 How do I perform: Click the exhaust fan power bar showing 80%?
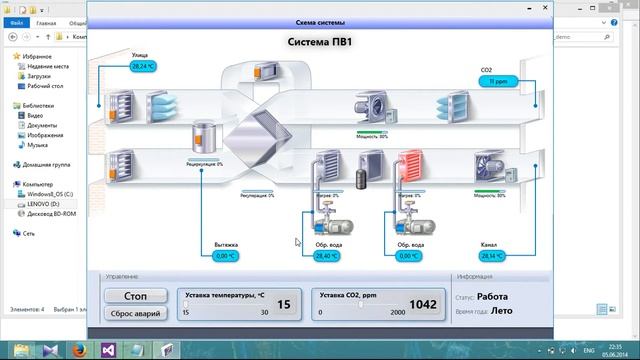[x=372, y=132]
